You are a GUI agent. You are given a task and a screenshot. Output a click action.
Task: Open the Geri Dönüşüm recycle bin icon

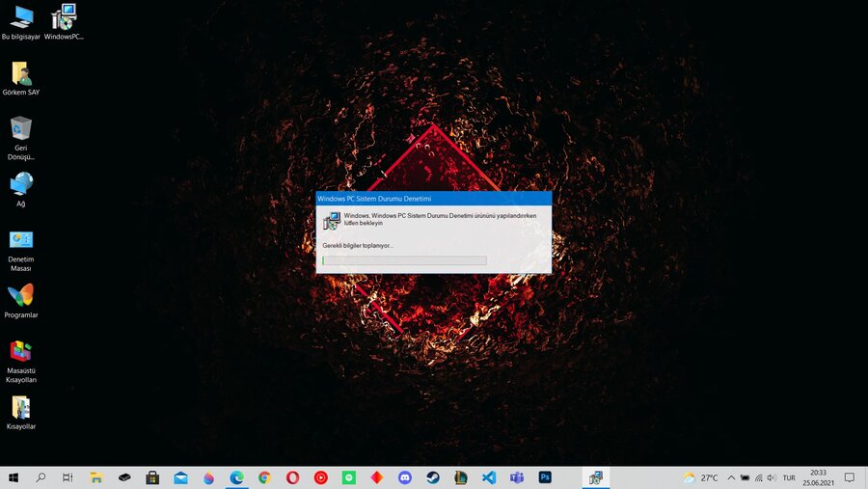(x=21, y=138)
